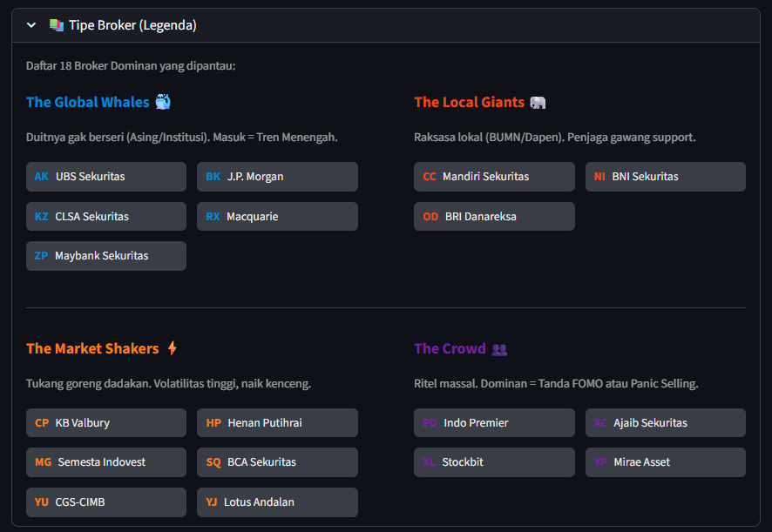Viewport: 772px width, 532px height.
Task: Collapse the Tipe Broker (Legenda) expander chevron
Action: tap(31, 25)
